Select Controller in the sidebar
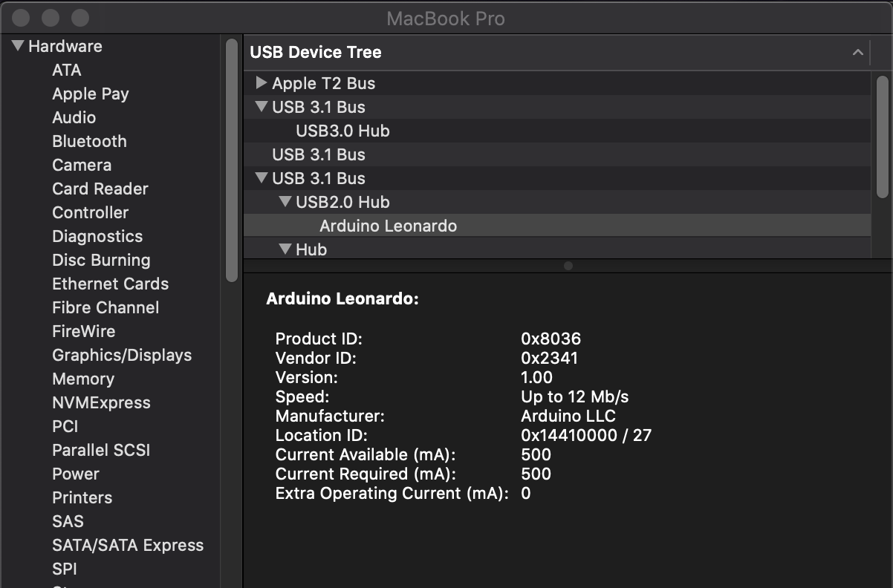Screen dimensions: 893x588 (90, 212)
